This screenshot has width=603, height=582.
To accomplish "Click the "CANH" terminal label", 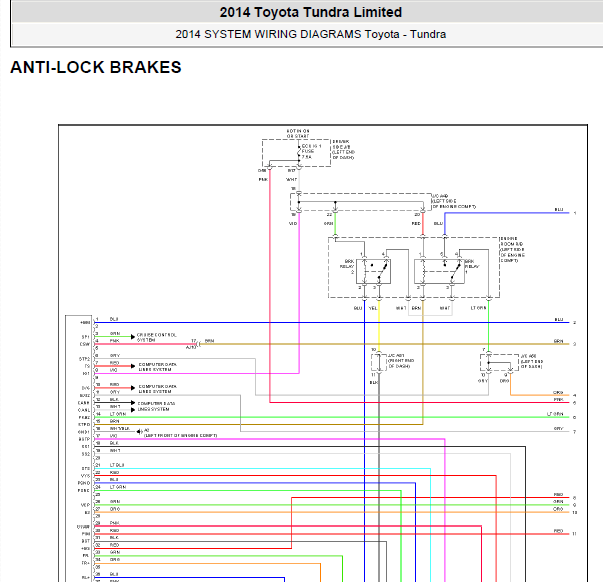I will 83,403.
